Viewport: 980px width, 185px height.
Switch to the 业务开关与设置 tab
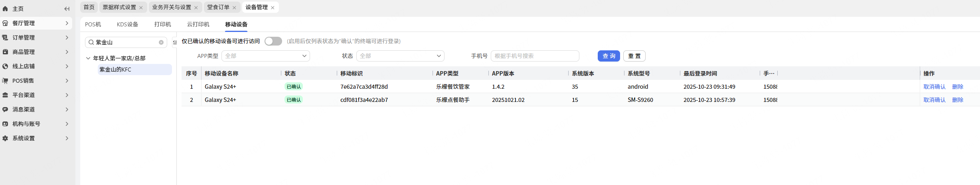click(172, 7)
